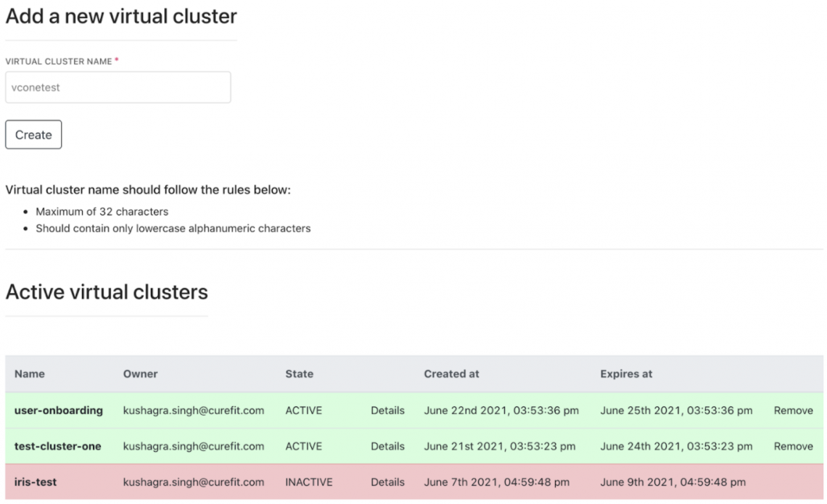Image resolution: width=827 pixels, height=504 pixels.
Task: Select the iris-test cluster name
Action: tap(36, 482)
